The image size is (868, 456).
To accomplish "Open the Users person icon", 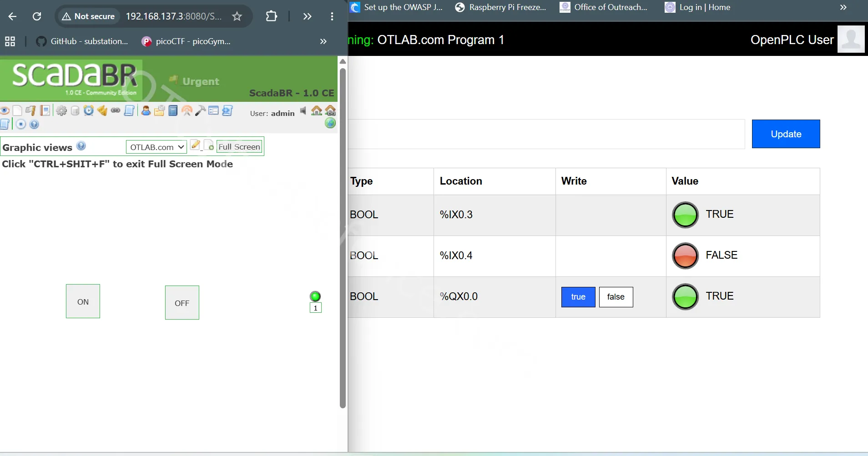I will tap(146, 110).
